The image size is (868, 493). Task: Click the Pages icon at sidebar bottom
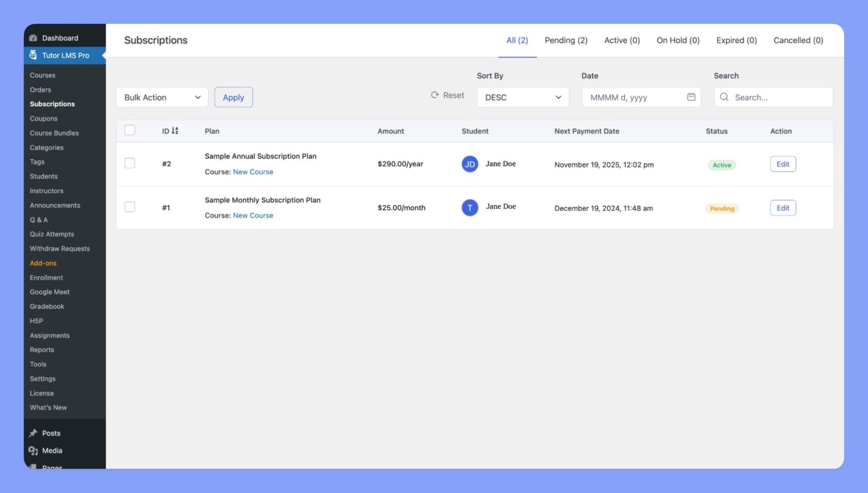pyautogui.click(x=33, y=467)
